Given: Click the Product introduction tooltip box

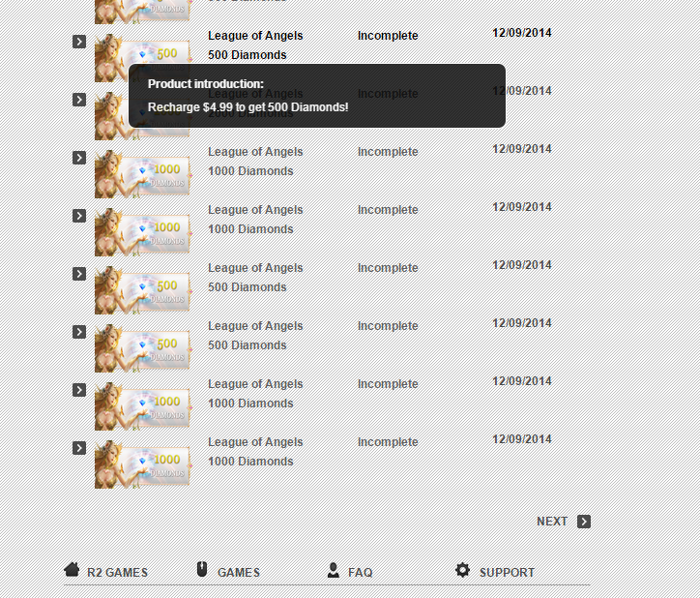Looking at the screenshot, I should coord(316,96).
